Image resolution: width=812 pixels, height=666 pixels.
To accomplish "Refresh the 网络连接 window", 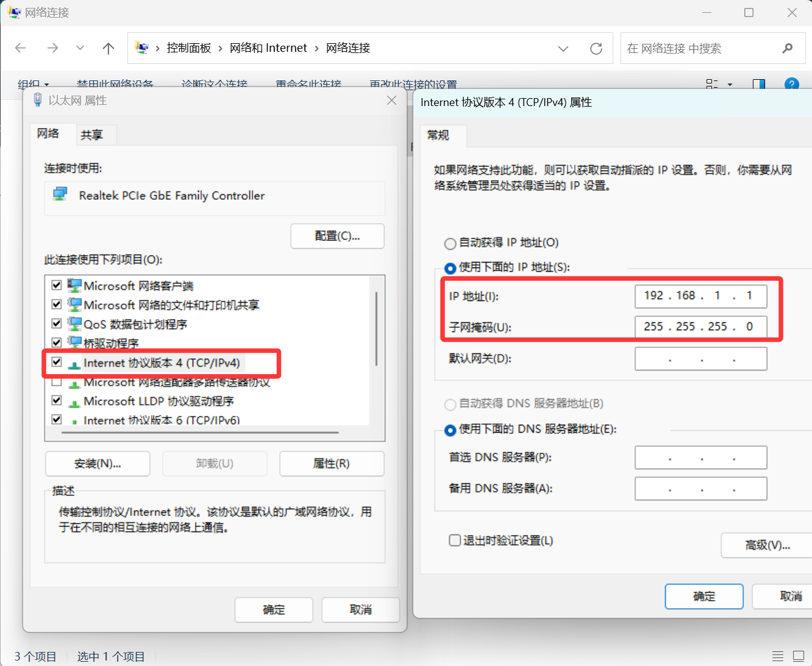I will click(x=596, y=48).
